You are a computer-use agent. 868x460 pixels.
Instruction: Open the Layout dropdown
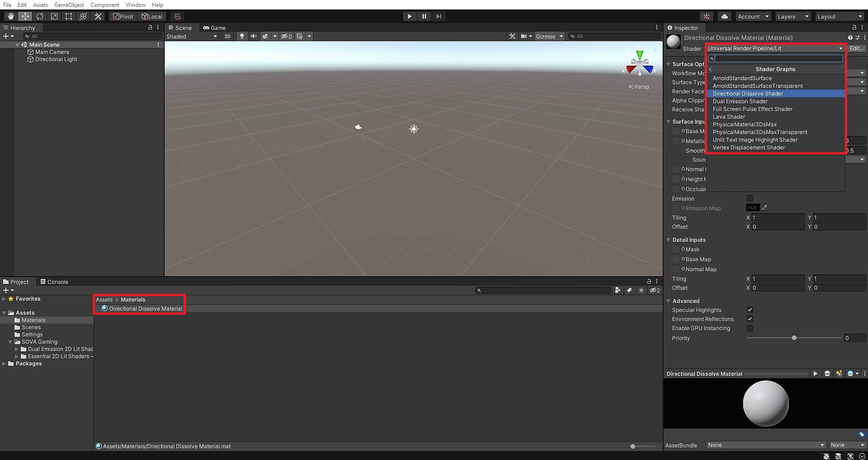(x=840, y=16)
